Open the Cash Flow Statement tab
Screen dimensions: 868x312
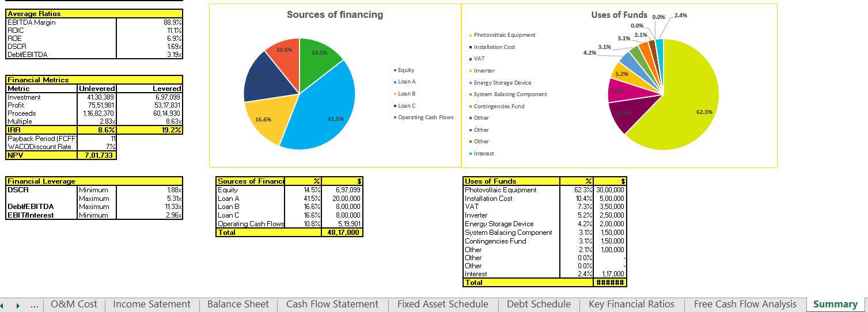click(x=332, y=305)
